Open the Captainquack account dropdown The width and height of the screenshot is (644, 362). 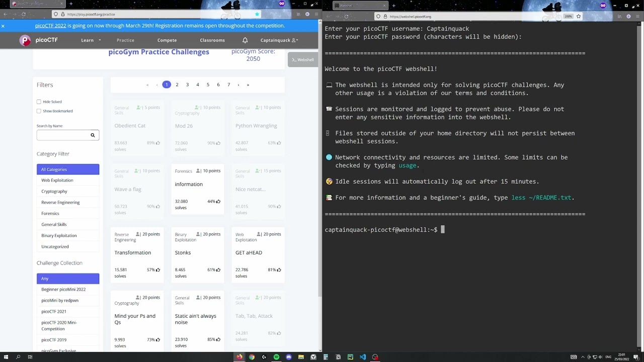tap(279, 40)
